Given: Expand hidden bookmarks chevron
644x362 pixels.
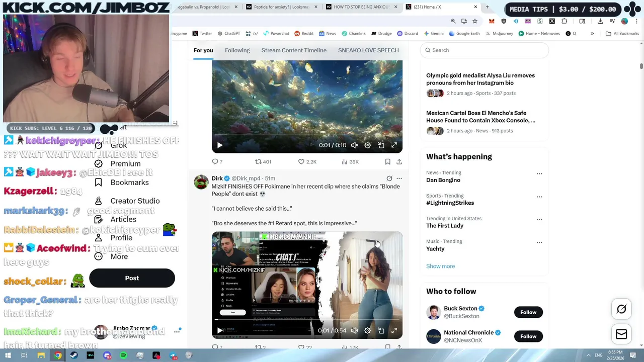Looking at the screenshot, I should (592, 34).
